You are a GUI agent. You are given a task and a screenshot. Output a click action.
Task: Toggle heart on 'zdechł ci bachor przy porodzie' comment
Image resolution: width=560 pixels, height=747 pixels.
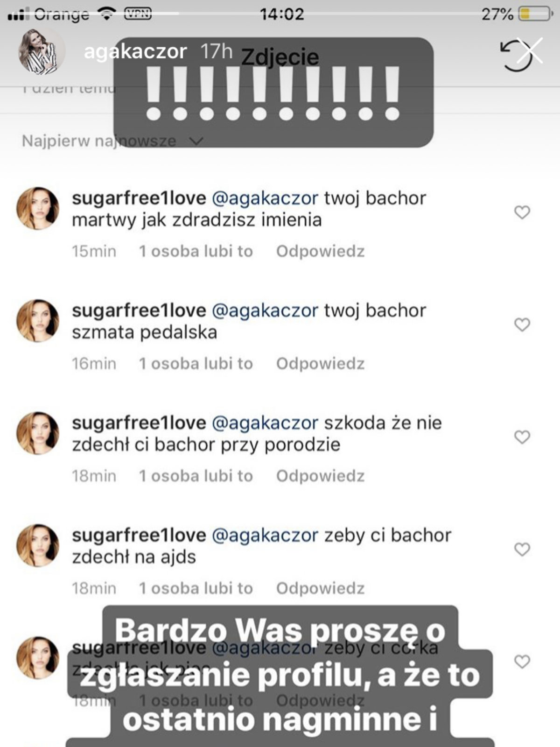tap(522, 437)
